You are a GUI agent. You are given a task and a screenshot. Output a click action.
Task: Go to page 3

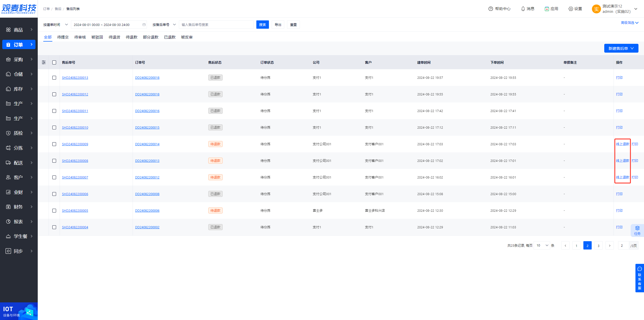tap(598, 245)
